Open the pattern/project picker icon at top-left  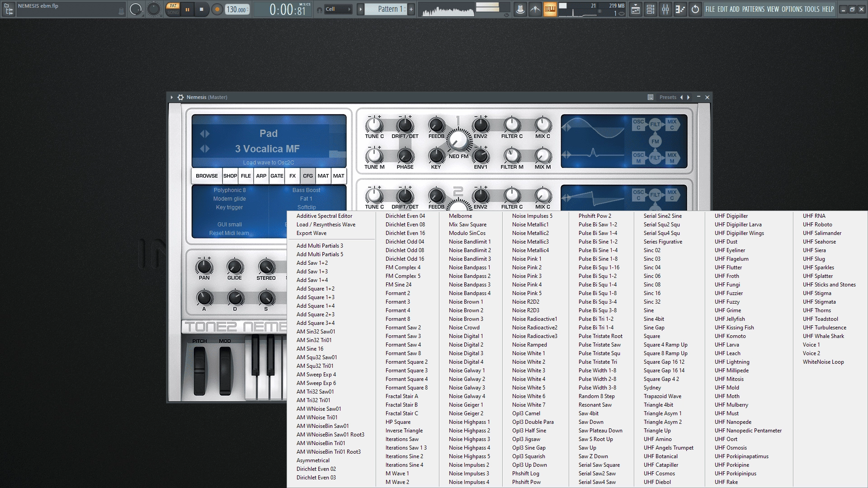9,9
